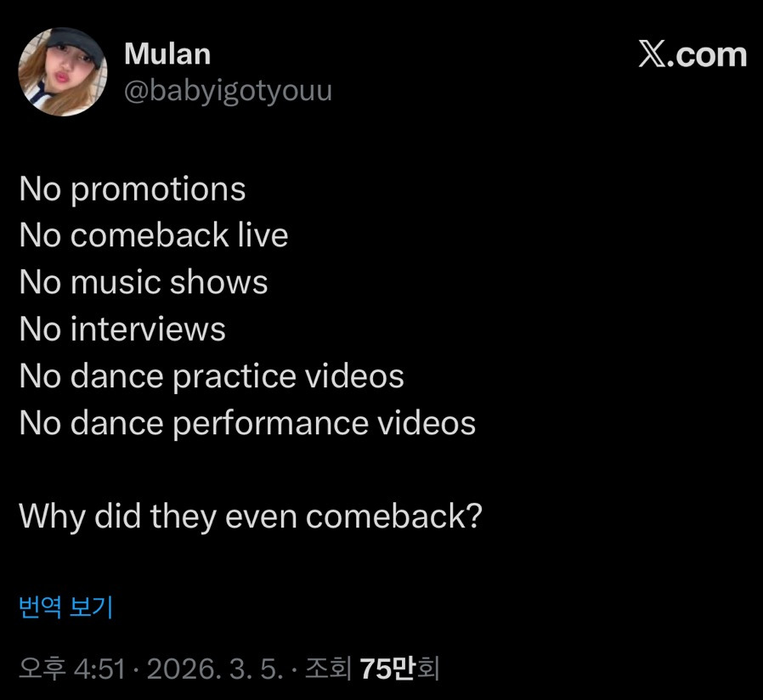
Task: Click the 번역 보기 translate link
Action: pyautogui.click(x=65, y=607)
